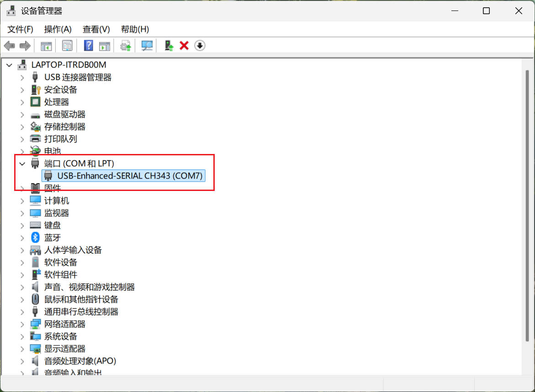Collapse the 端口 (COM 和 LPT) node
The image size is (535, 392).
tap(22, 163)
